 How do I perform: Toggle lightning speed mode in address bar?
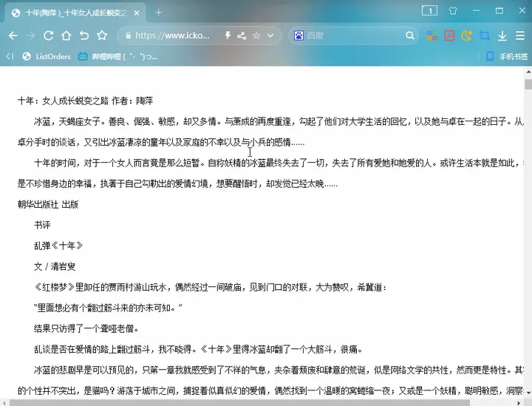point(228,35)
